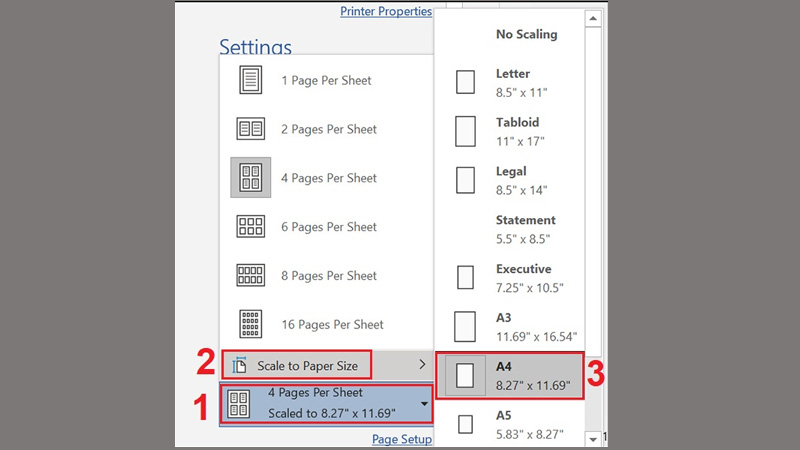This screenshot has height=450, width=800.
Task: Click the 16 Pages Per Sheet grid icon
Action: (251, 324)
